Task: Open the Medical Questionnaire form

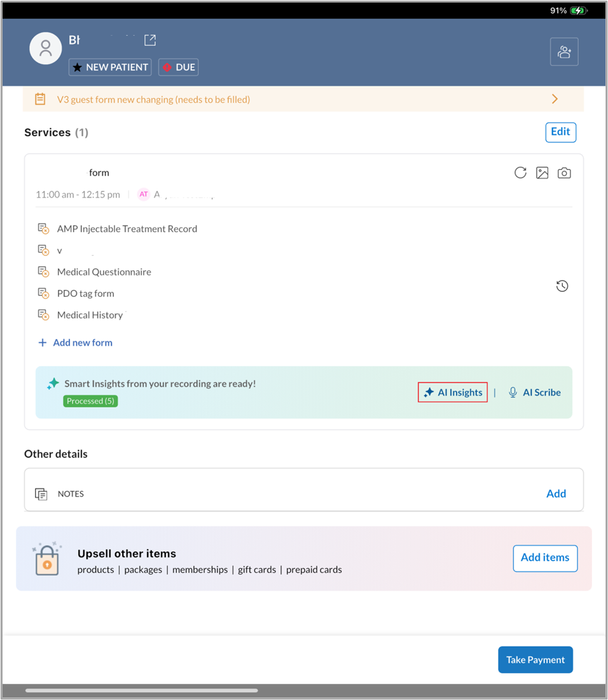Action: [104, 272]
